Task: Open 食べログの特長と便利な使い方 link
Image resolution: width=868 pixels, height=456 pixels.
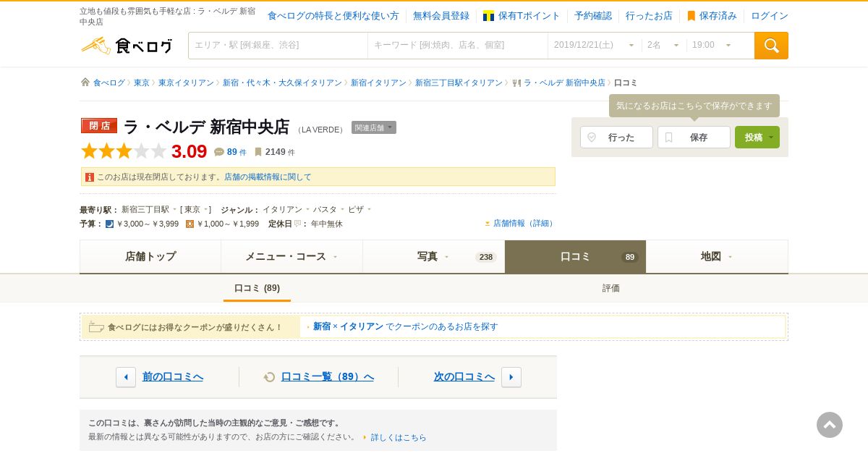Action: tap(333, 16)
